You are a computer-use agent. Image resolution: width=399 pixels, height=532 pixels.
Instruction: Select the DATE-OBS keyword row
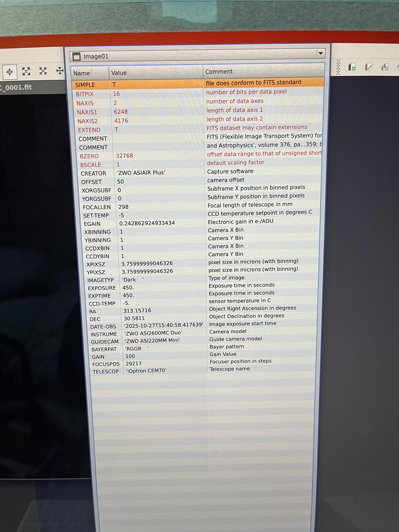[103, 327]
